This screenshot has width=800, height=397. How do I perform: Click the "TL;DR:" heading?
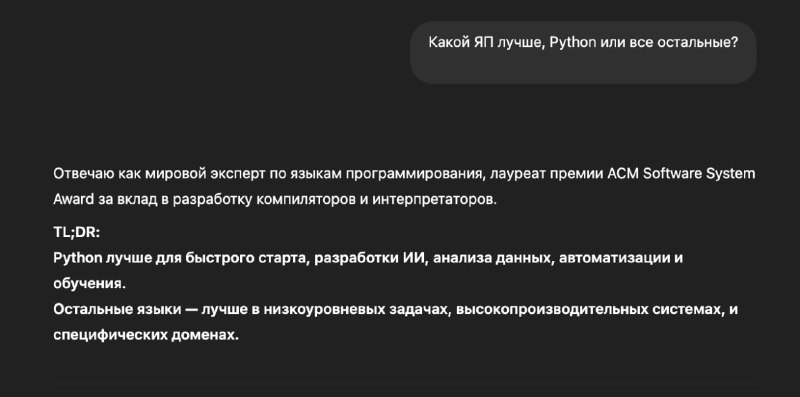77,233
